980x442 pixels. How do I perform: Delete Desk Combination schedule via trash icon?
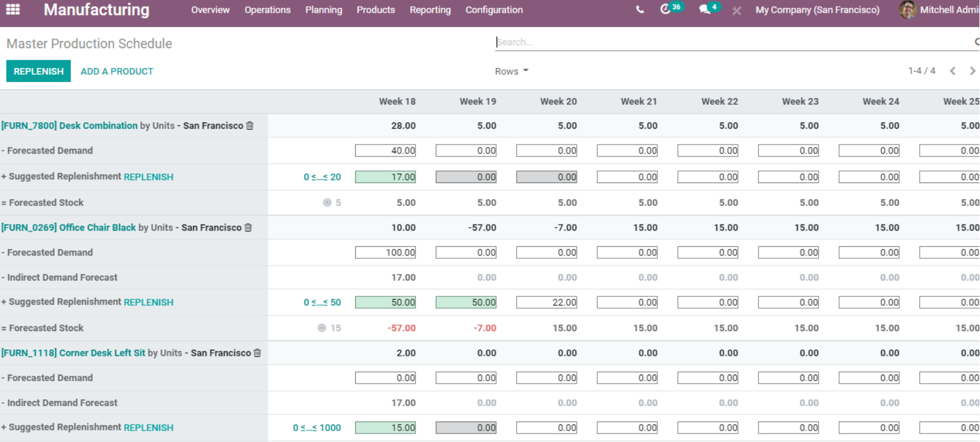click(x=250, y=125)
